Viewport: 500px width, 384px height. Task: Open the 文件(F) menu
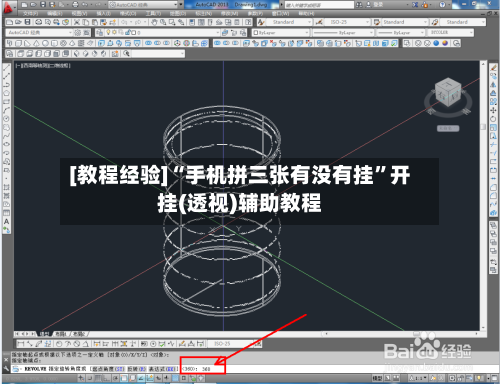(x=30, y=14)
